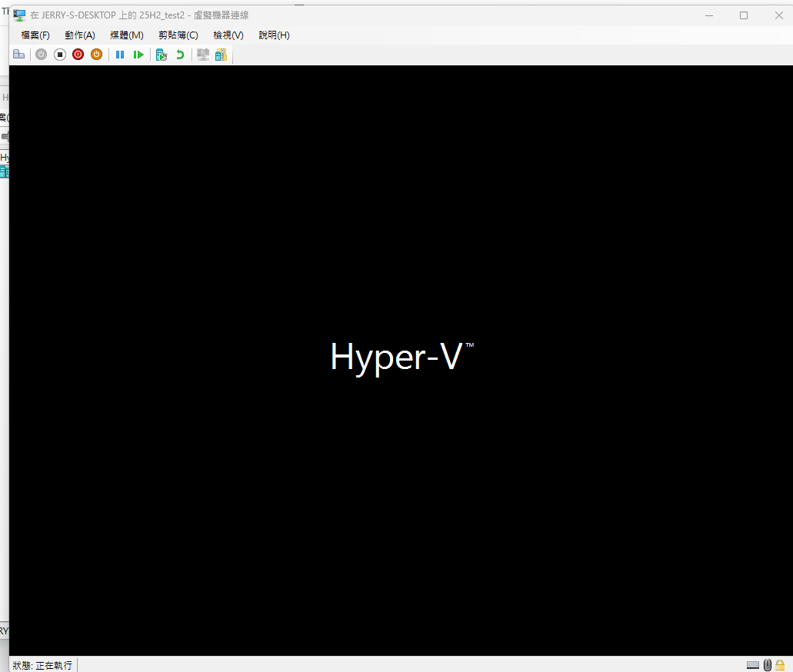This screenshot has width=793, height=672.
Task: Click the grey Start power icon
Action: pyautogui.click(x=41, y=54)
